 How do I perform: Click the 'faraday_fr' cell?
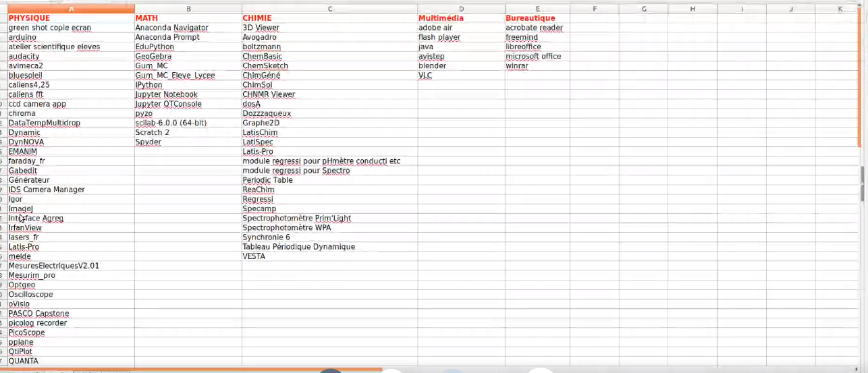point(71,161)
